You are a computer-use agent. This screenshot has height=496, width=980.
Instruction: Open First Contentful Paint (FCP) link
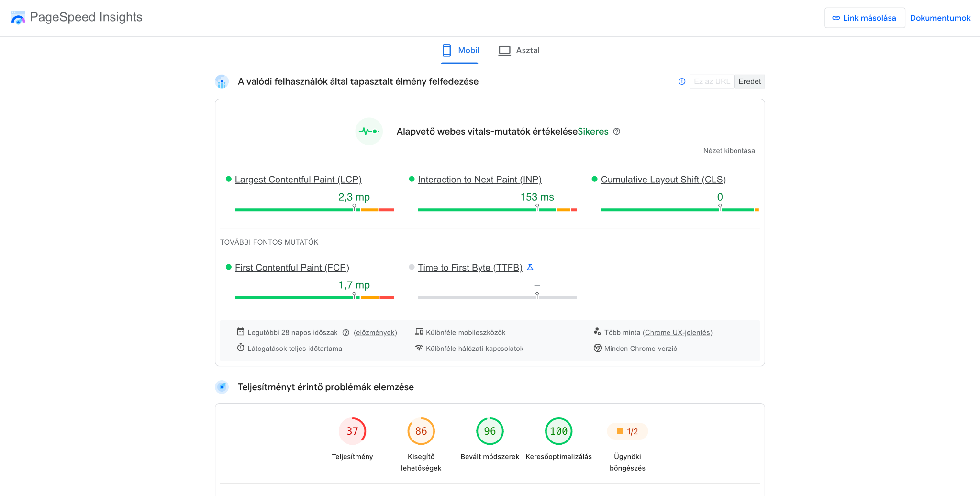point(292,268)
